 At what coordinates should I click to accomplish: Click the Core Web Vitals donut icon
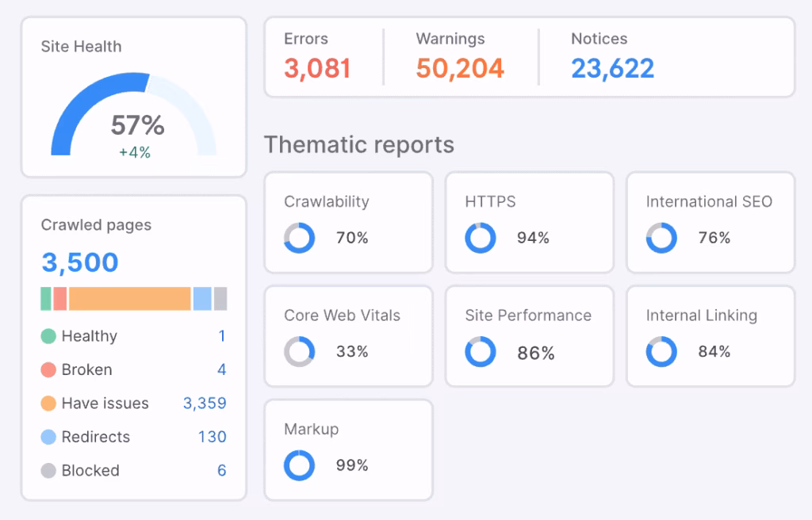pyautogui.click(x=300, y=352)
